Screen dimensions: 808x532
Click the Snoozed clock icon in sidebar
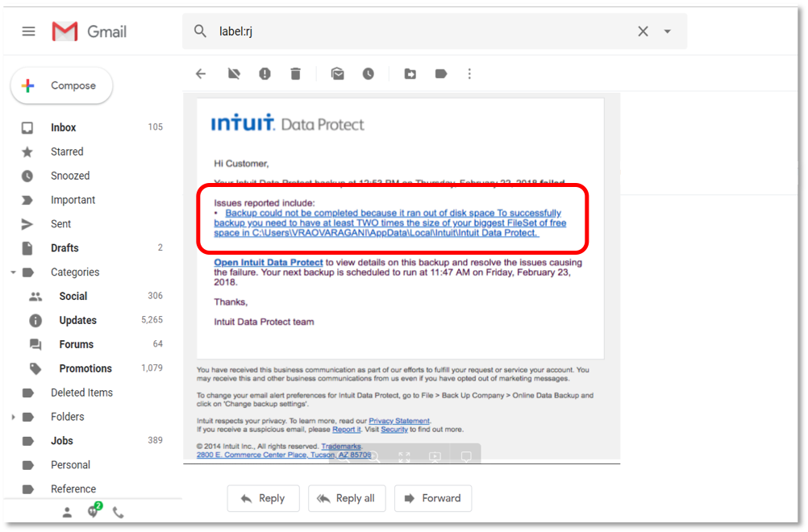point(27,177)
